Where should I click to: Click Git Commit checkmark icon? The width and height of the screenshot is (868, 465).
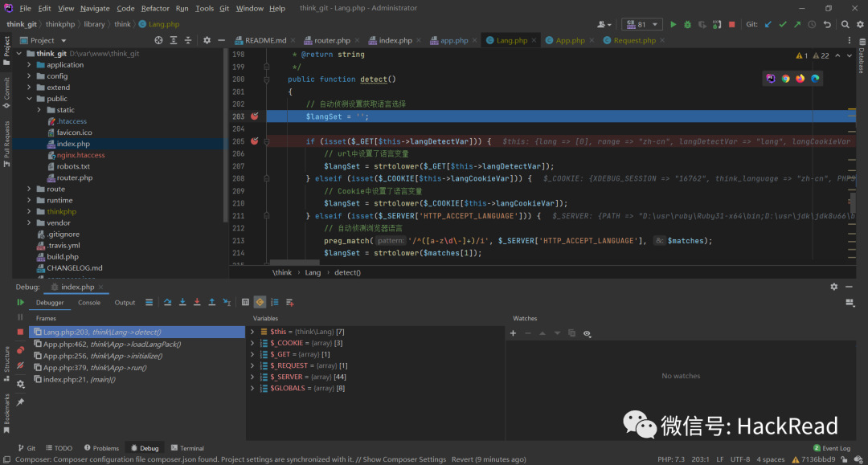click(x=783, y=24)
